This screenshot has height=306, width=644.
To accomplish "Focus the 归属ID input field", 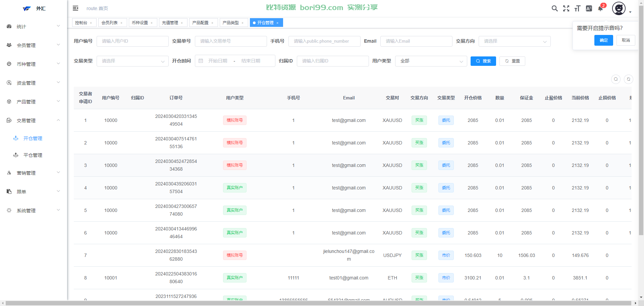I will pos(333,61).
